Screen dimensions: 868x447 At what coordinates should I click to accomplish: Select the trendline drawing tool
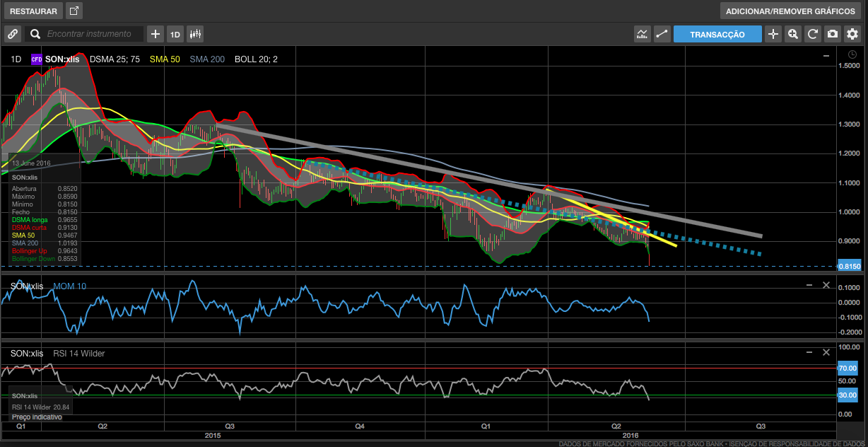click(662, 34)
